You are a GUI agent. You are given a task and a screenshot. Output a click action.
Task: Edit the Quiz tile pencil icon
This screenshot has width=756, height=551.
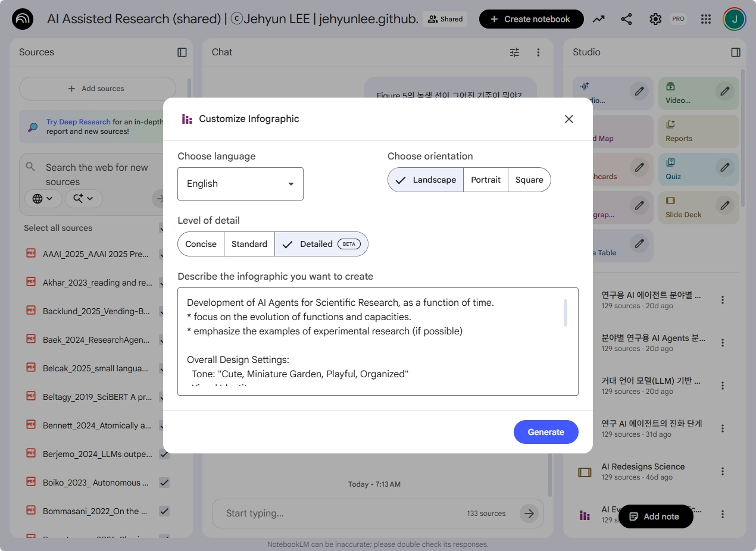724,168
